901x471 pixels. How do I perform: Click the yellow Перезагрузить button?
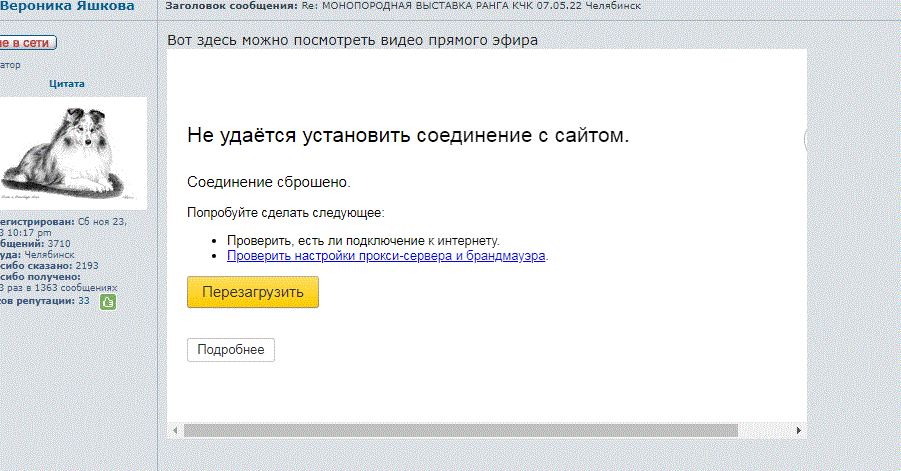click(x=253, y=292)
